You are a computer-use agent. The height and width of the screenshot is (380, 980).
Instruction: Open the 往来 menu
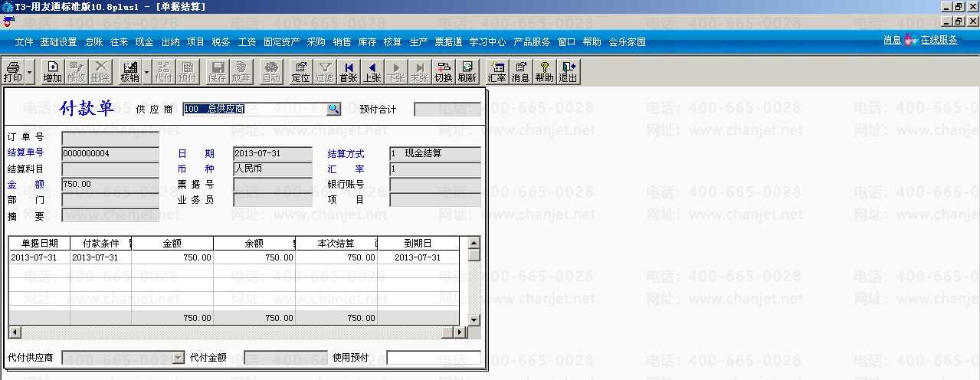point(119,42)
